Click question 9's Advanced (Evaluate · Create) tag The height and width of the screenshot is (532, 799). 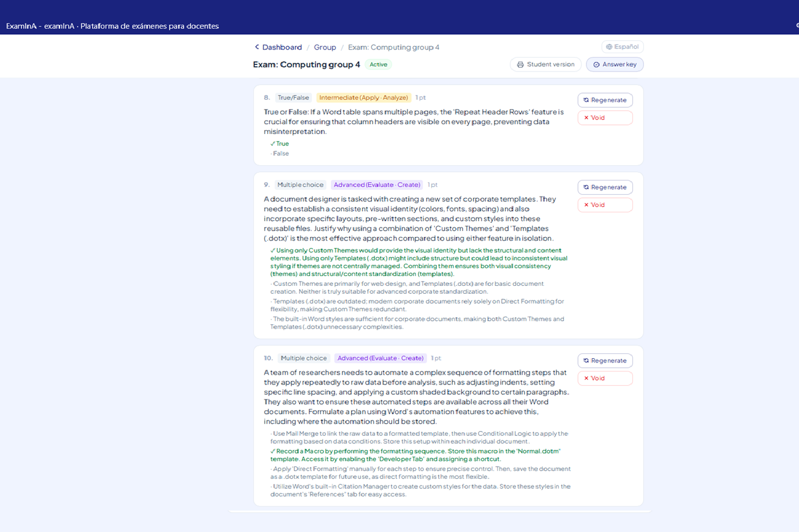377,185
